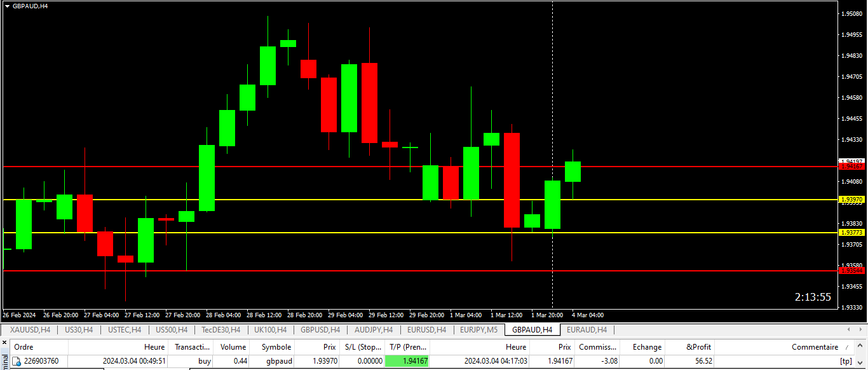Select the green T/P cell showing 1.94167
Viewport: 868px width, 370px height.
coord(407,361)
